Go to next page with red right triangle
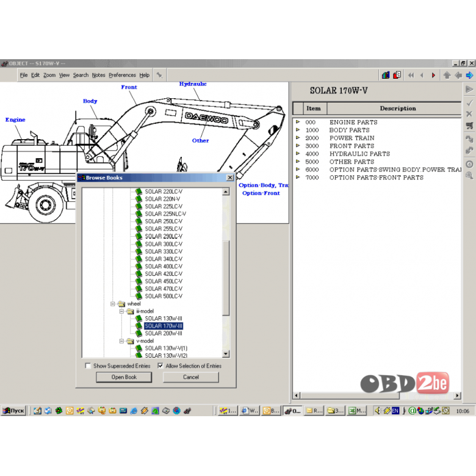 coord(433,75)
